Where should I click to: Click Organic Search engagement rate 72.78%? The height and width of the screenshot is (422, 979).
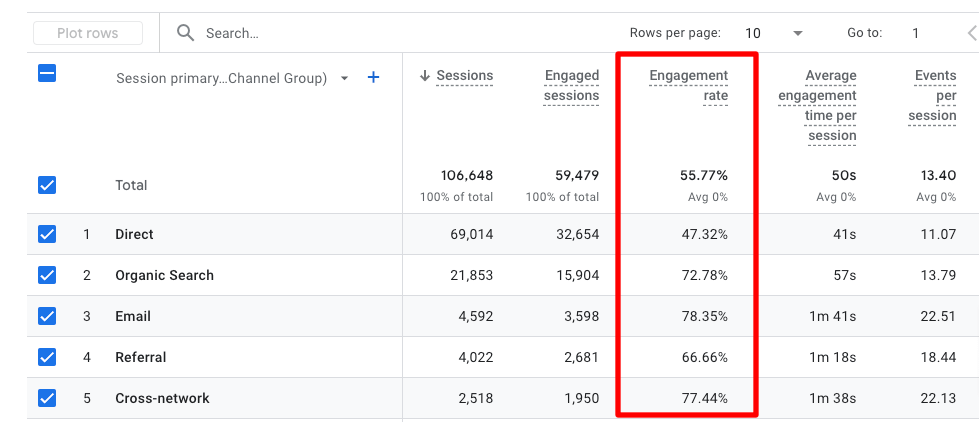(x=704, y=275)
